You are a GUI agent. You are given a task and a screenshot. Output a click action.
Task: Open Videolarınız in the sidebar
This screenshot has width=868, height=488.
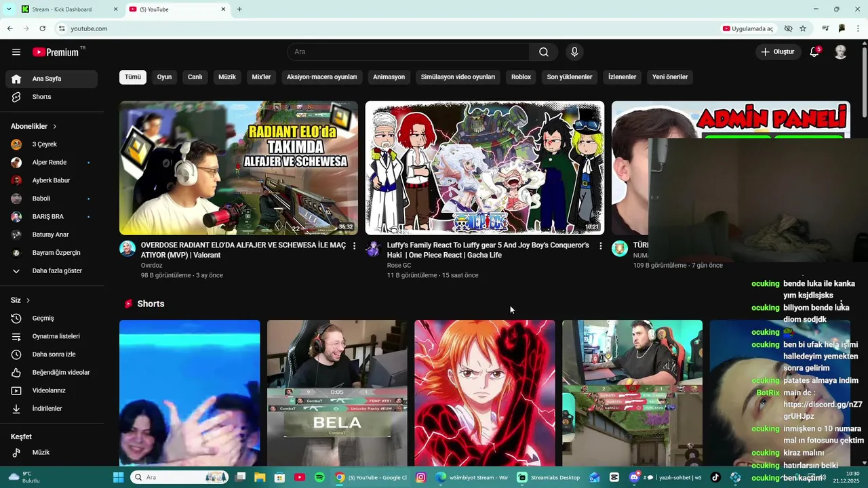[x=52, y=390]
